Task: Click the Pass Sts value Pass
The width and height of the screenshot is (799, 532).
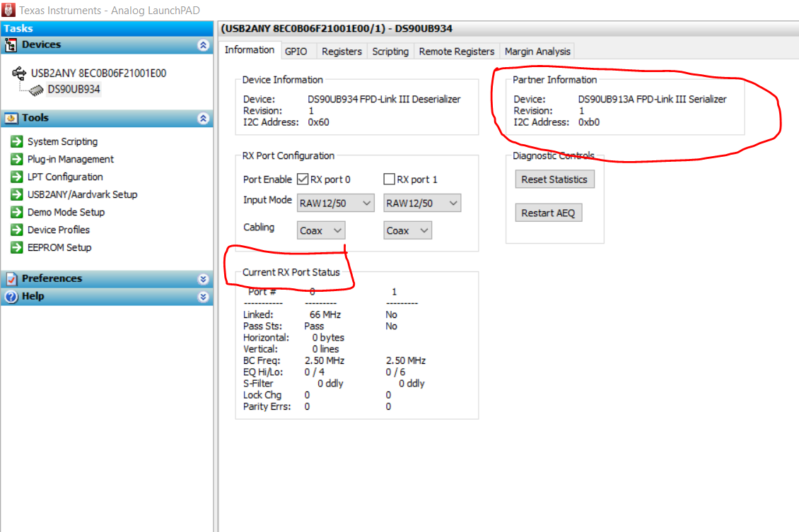Action: point(314,326)
